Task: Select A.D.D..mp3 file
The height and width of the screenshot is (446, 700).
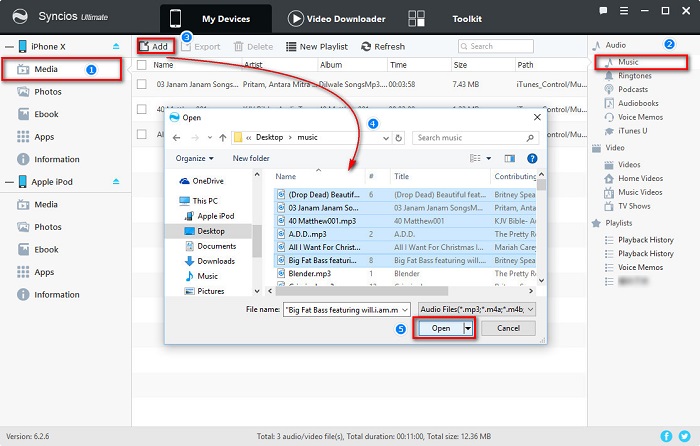Action: tap(307, 234)
